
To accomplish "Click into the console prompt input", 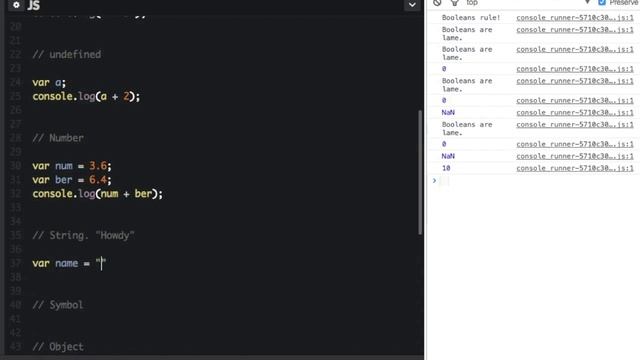I will [x=539, y=181].
